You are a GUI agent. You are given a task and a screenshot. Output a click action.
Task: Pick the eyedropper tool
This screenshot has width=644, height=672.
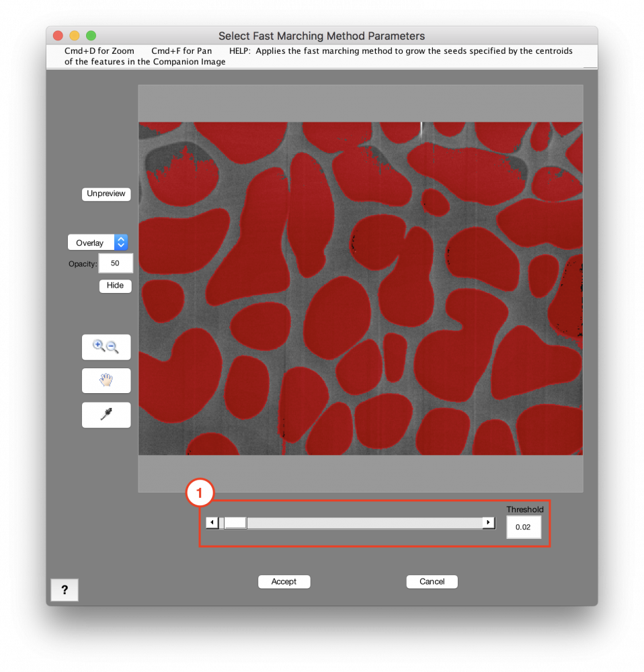106,415
